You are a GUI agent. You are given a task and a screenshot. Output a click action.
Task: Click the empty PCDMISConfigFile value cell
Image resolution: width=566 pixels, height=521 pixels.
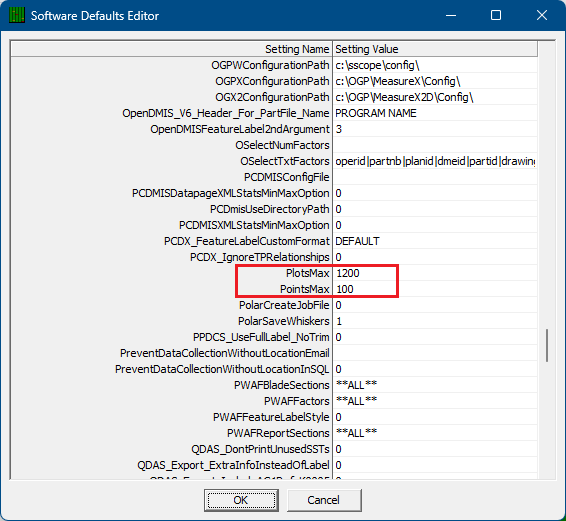(x=435, y=177)
